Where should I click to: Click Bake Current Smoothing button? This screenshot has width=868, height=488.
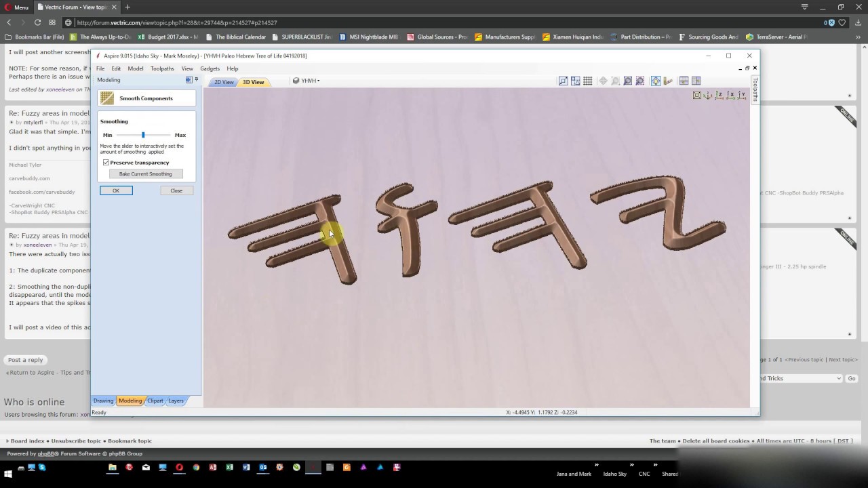click(x=146, y=174)
